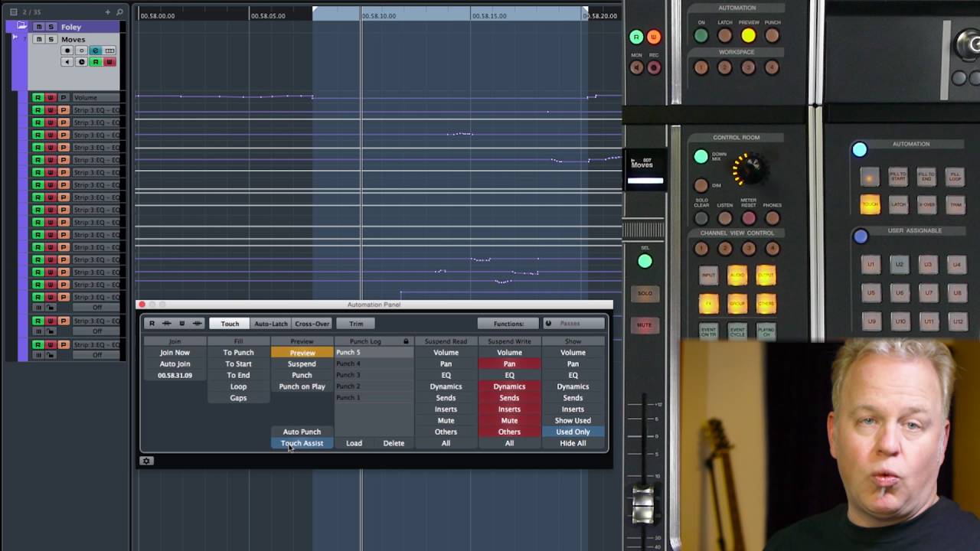Select Touch automation mode
This screenshot has height=551, width=980.
point(230,324)
